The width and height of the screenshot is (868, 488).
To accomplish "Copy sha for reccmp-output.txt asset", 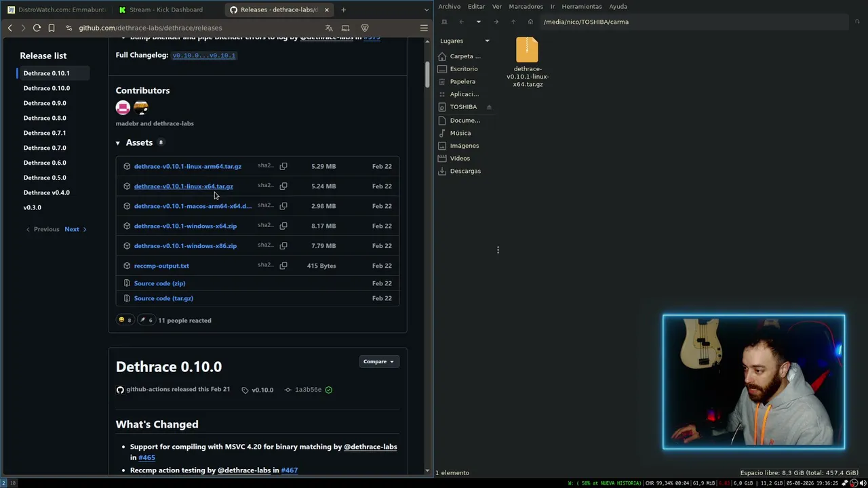I will tap(283, 266).
